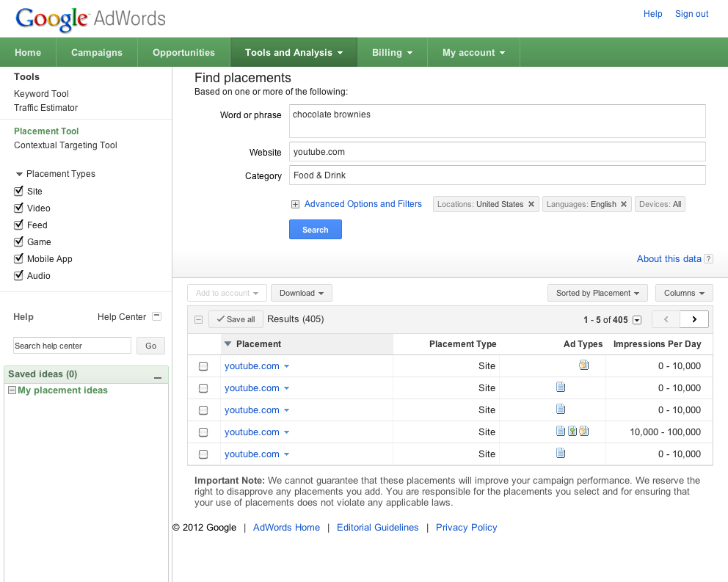728x582 pixels.
Task: Click the ad type icon in first row
Action: click(x=583, y=365)
